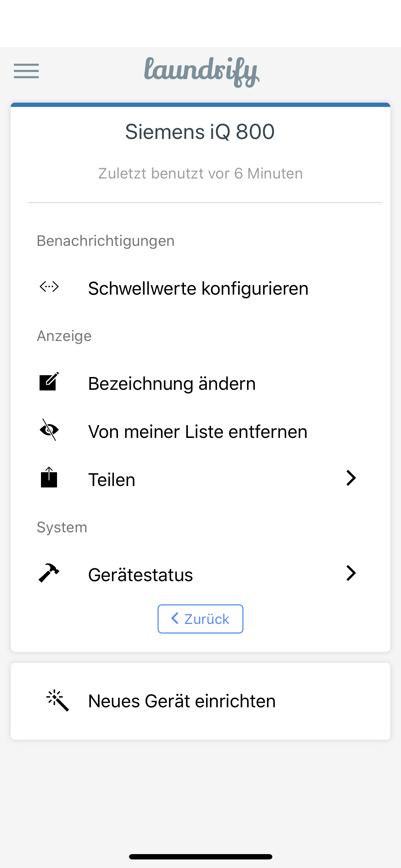Expand the Gerätestatus chevron
401x868 pixels.
351,573
